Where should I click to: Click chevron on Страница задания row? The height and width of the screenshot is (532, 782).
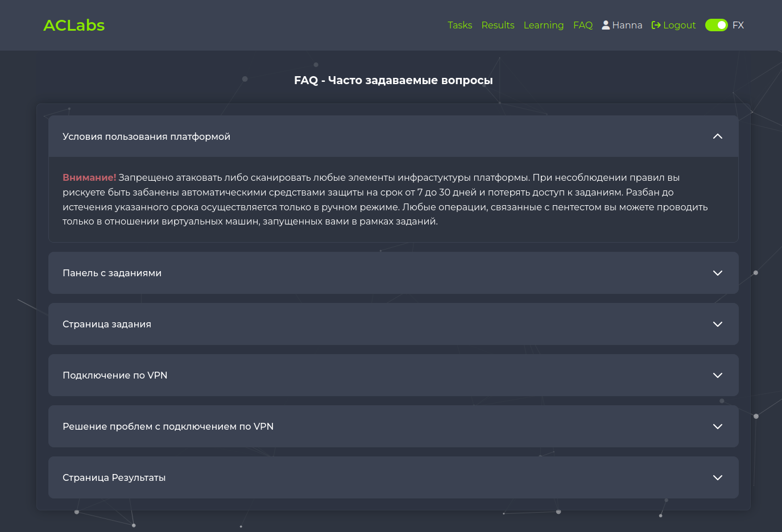(717, 324)
